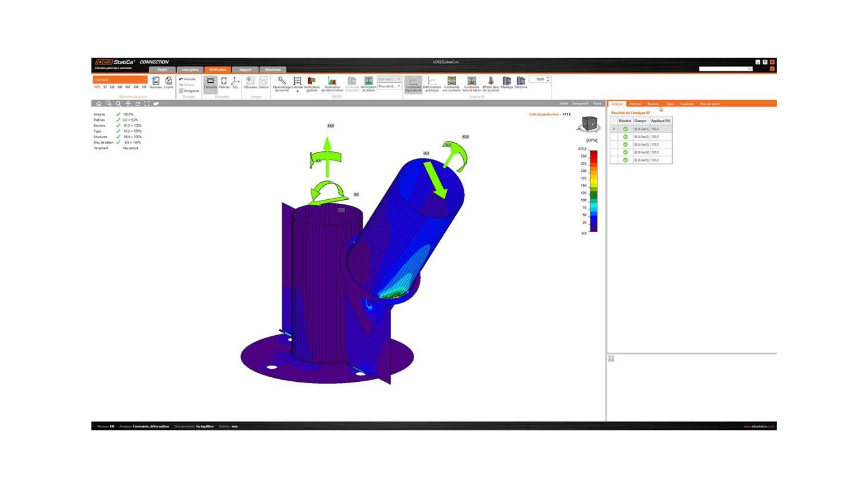The image size is (868, 488).
Task: Open the Galerie images icon
Action: pos(263,82)
